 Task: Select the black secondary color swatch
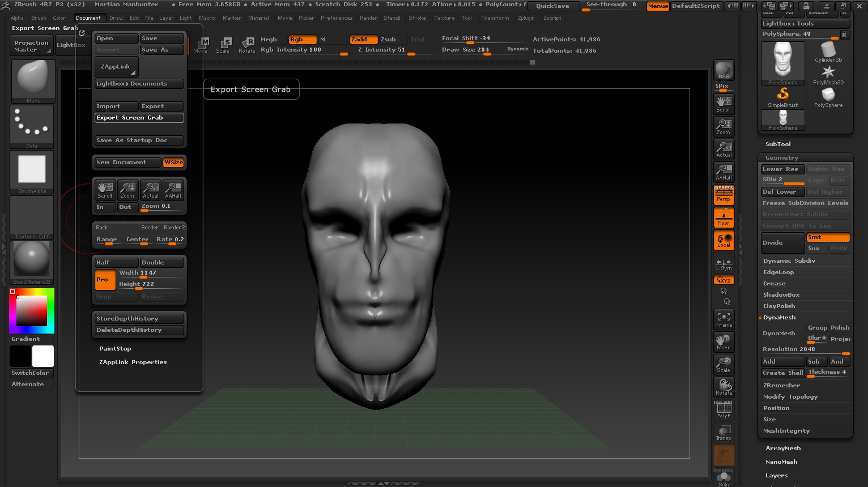(x=20, y=356)
